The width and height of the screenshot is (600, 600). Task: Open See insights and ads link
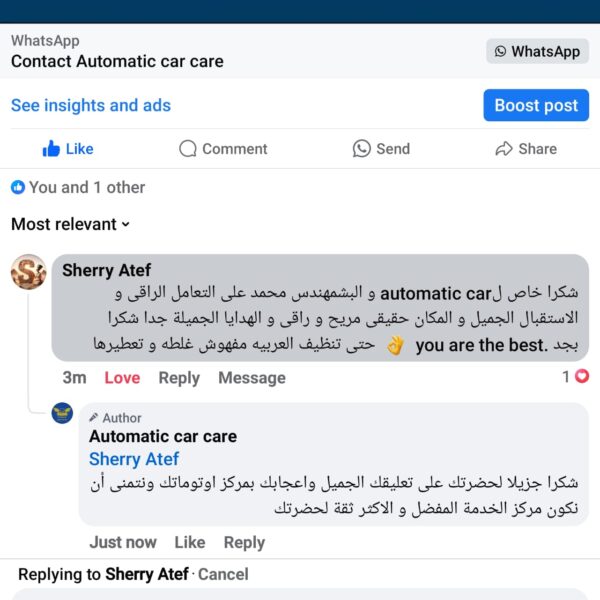click(x=91, y=105)
